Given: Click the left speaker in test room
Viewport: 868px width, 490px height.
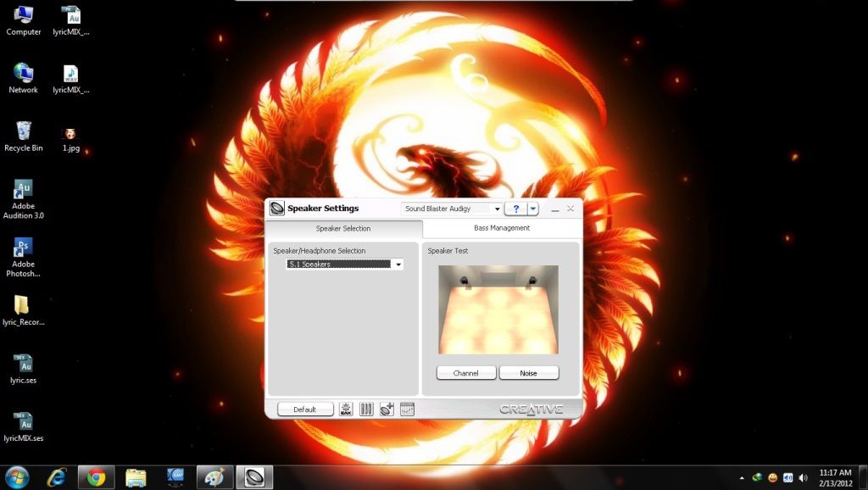Looking at the screenshot, I should pyautogui.click(x=465, y=281).
